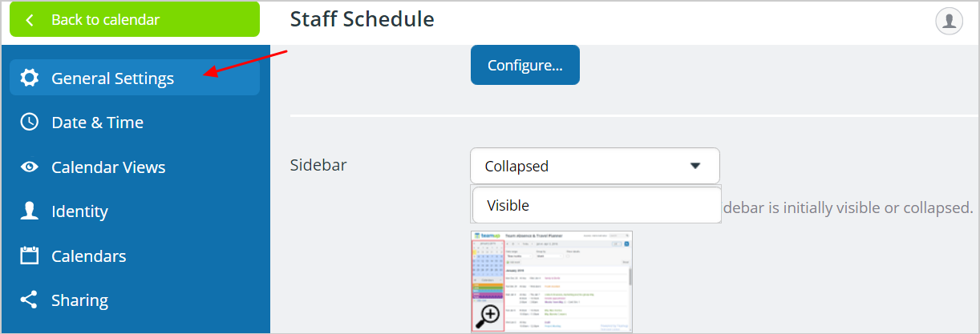Click the Configure... button
The height and width of the screenshot is (334, 980).
coord(525,66)
